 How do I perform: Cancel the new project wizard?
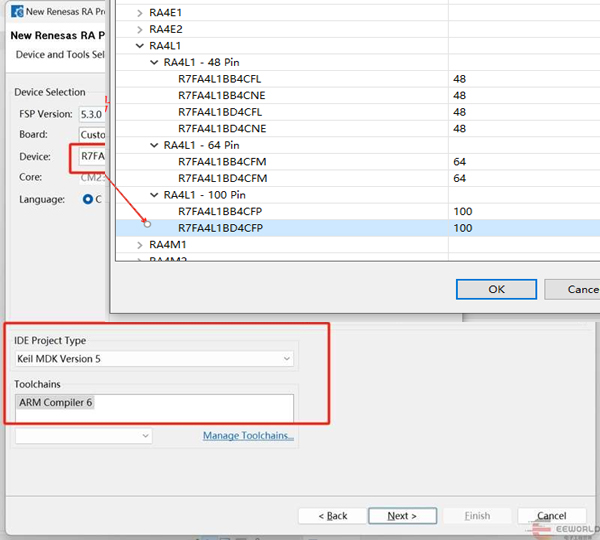552,516
